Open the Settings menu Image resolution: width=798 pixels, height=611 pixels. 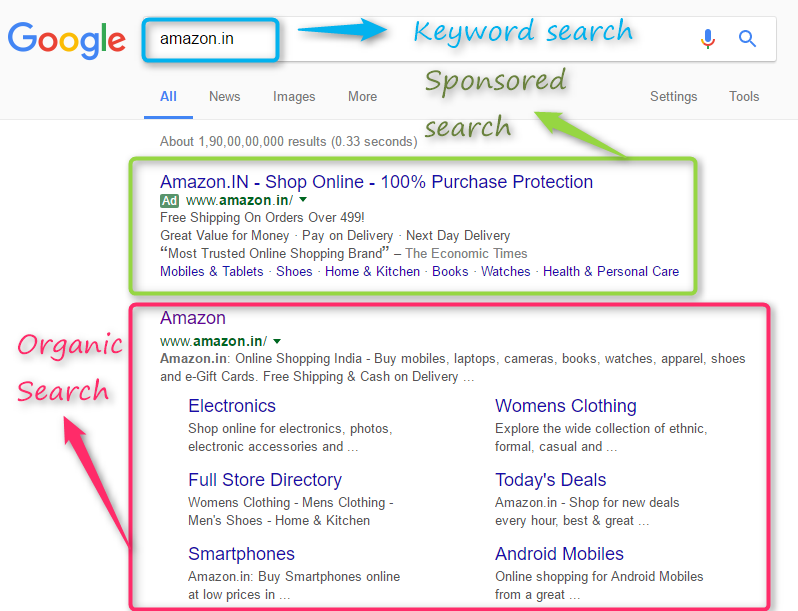click(x=673, y=97)
